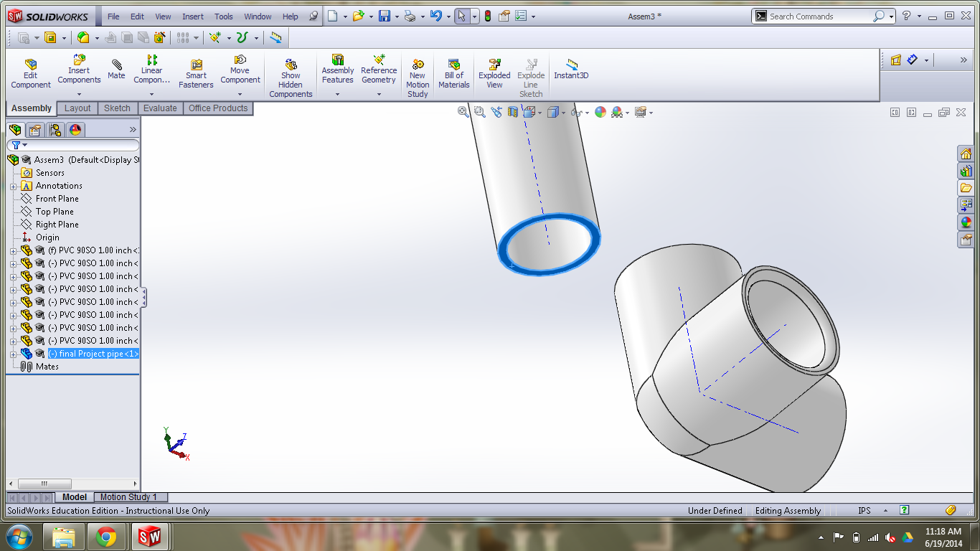
Task: Select the Zoom to Fit icon
Action: [463, 112]
